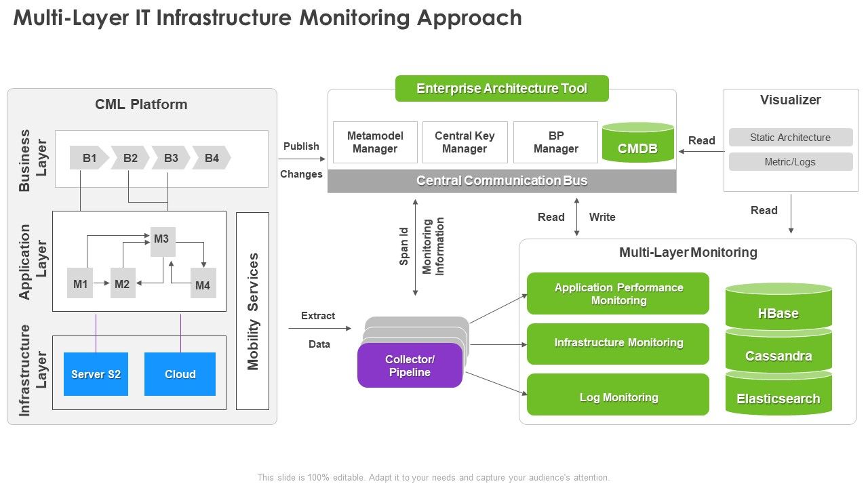Click the Read label next to Write
The image size is (868, 488).
551,217
